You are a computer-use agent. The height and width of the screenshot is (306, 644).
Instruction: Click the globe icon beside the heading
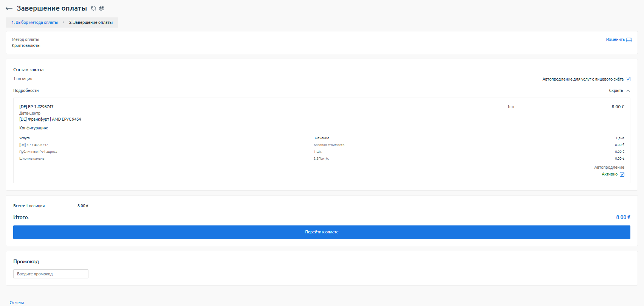coord(102,8)
